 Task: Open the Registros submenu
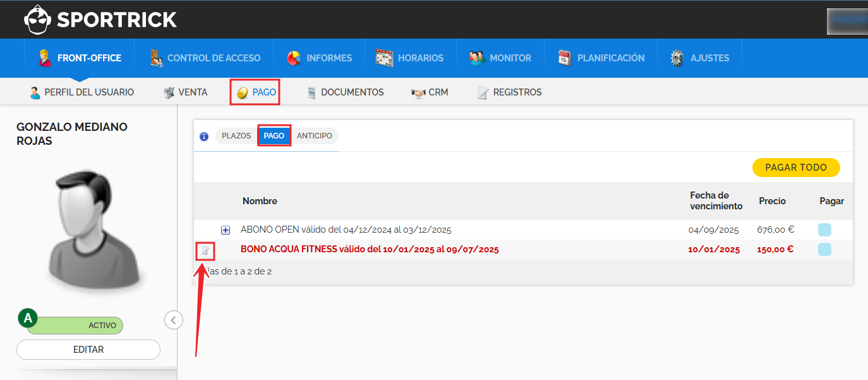[509, 92]
